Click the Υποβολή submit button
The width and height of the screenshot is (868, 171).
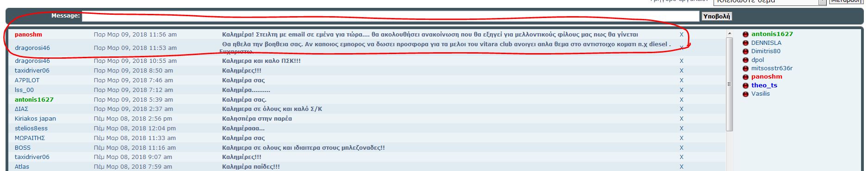pyautogui.click(x=716, y=16)
